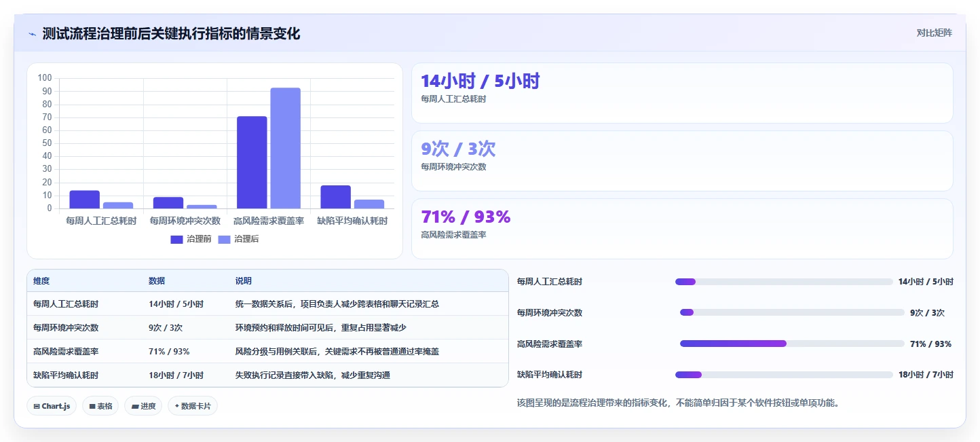Click the description starting 环境预约和释放时间可见后
980x442 pixels.
click(321, 327)
